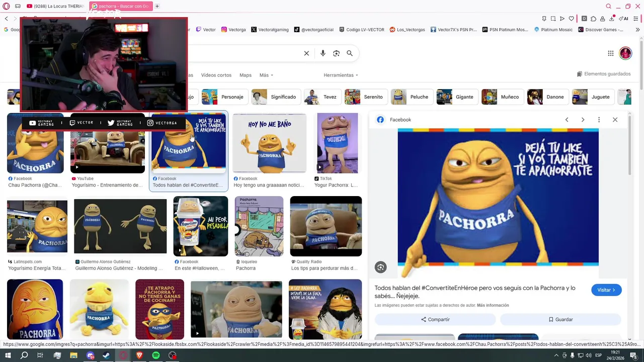
Task: Click the Visitar button
Action: click(606, 290)
